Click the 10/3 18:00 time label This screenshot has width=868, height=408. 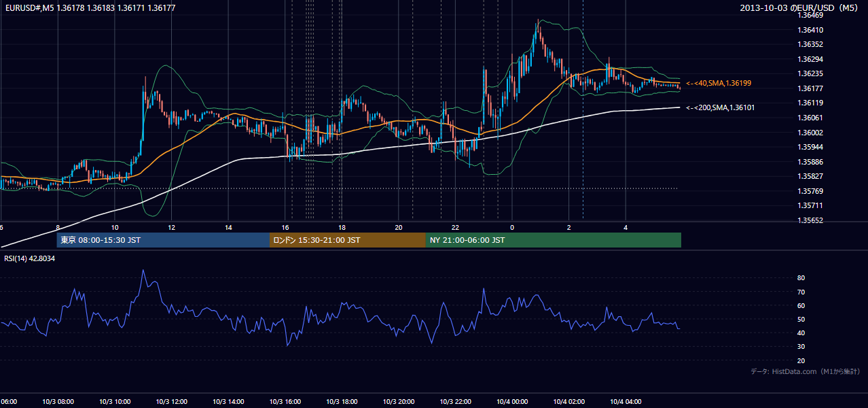pyautogui.click(x=342, y=401)
